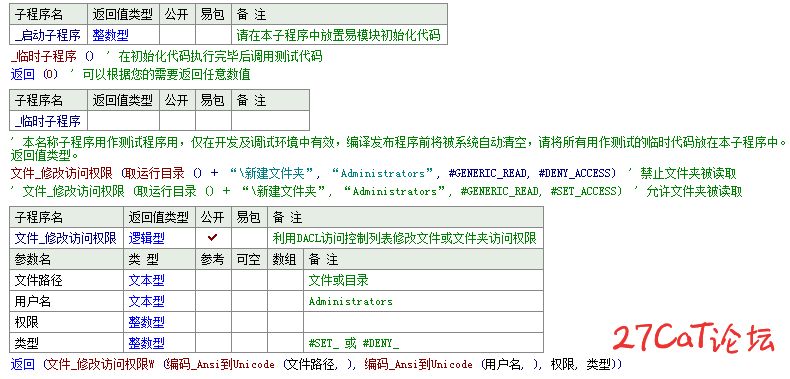Toggle 数组 for the 权限 parameter
Viewport: 790px width, 379px height.
(x=286, y=322)
